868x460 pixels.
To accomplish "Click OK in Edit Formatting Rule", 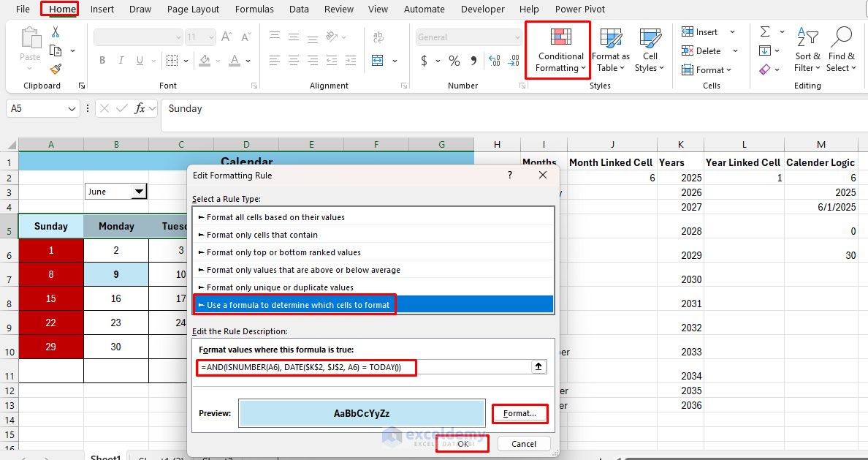I will (x=462, y=444).
